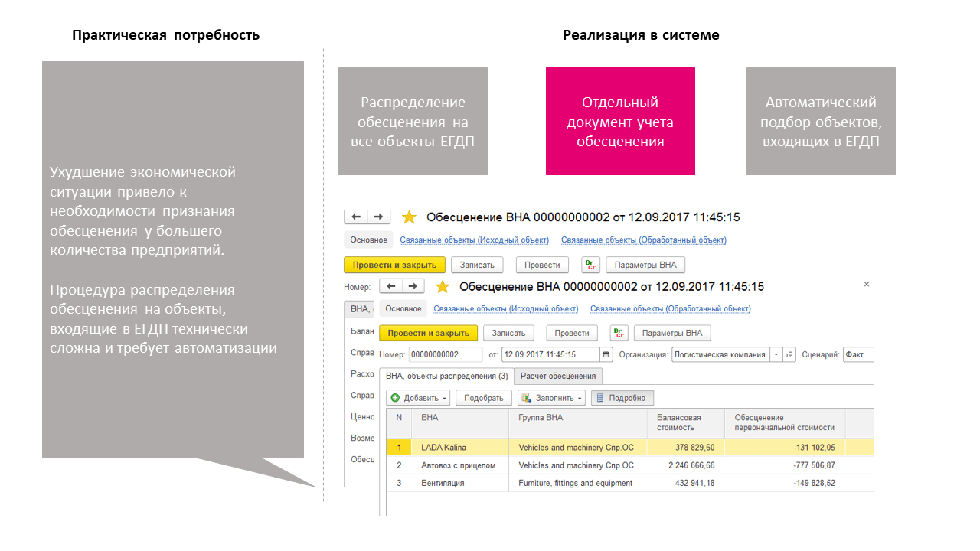Screen dimensions: 980x551
Task: Click Записать in the front window
Action: (x=509, y=333)
